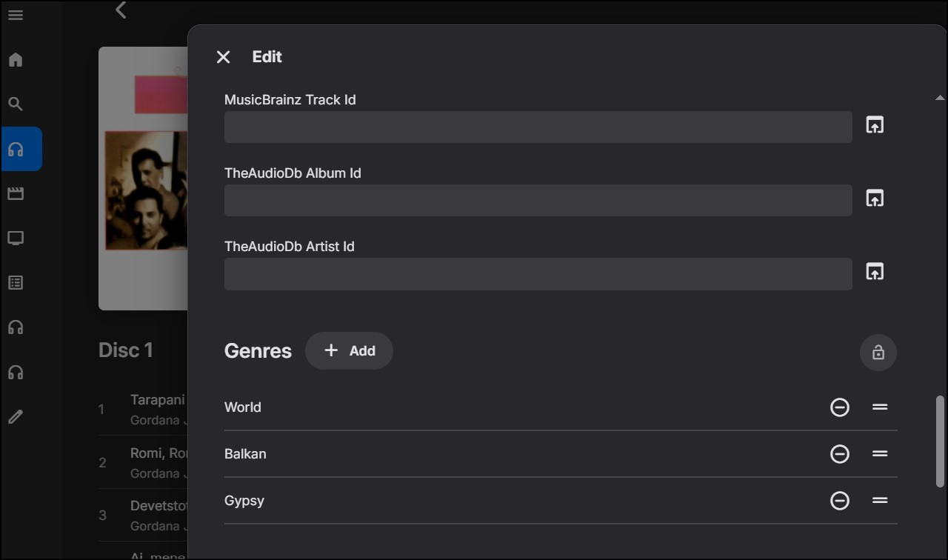Click the pencil metadata editor icon
948x560 pixels.
pyautogui.click(x=16, y=417)
